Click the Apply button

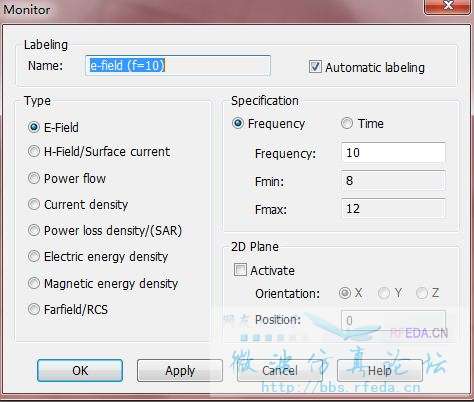click(180, 370)
